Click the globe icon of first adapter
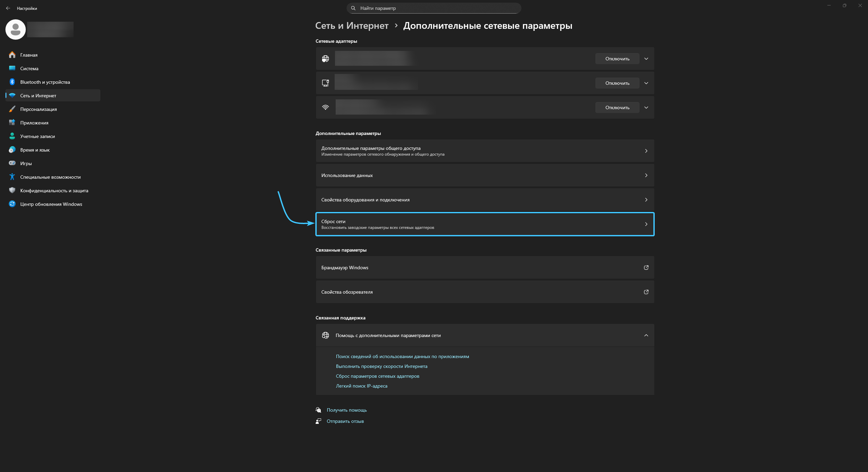 pyautogui.click(x=325, y=59)
